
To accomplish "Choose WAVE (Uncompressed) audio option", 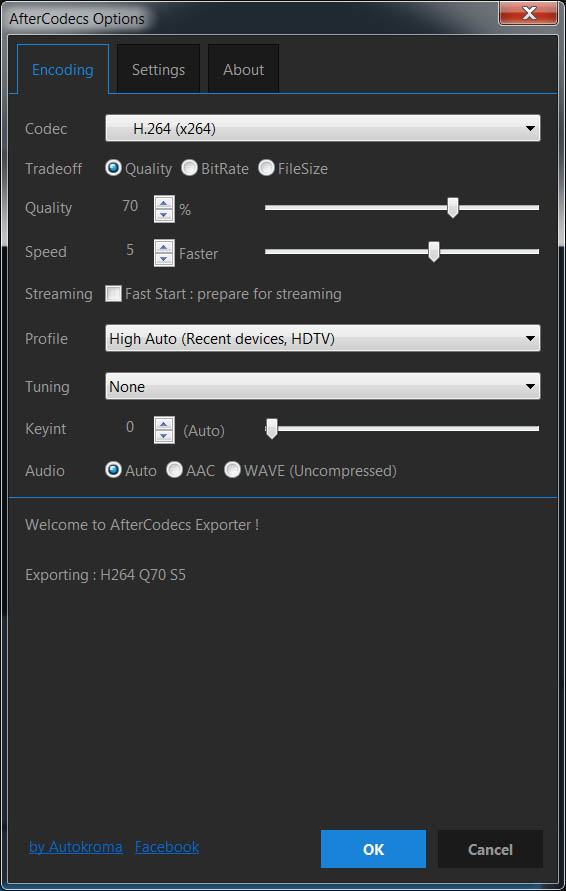I will pyautogui.click(x=232, y=470).
